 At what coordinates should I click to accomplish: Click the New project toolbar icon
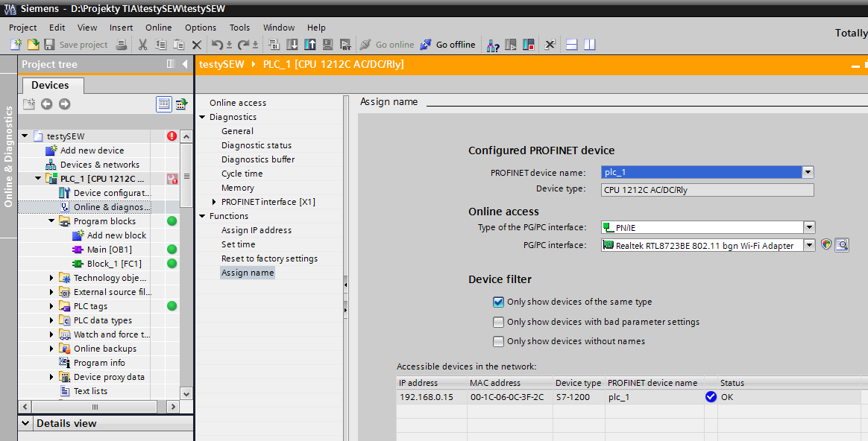click(16, 44)
